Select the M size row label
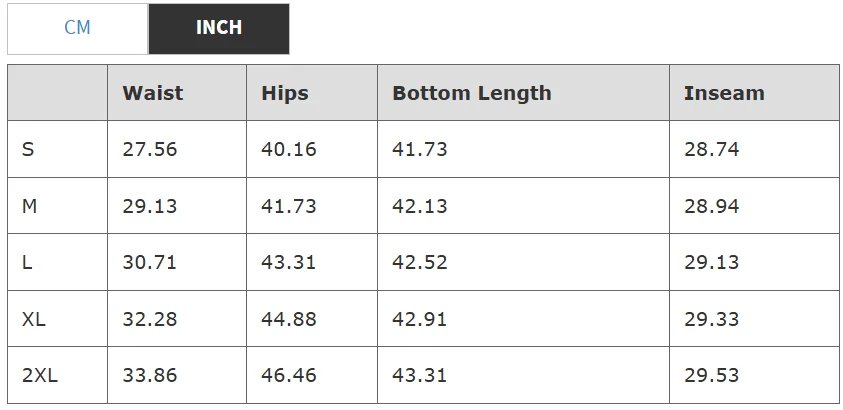The width and height of the screenshot is (843, 410). pyautogui.click(x=29, y=206)
